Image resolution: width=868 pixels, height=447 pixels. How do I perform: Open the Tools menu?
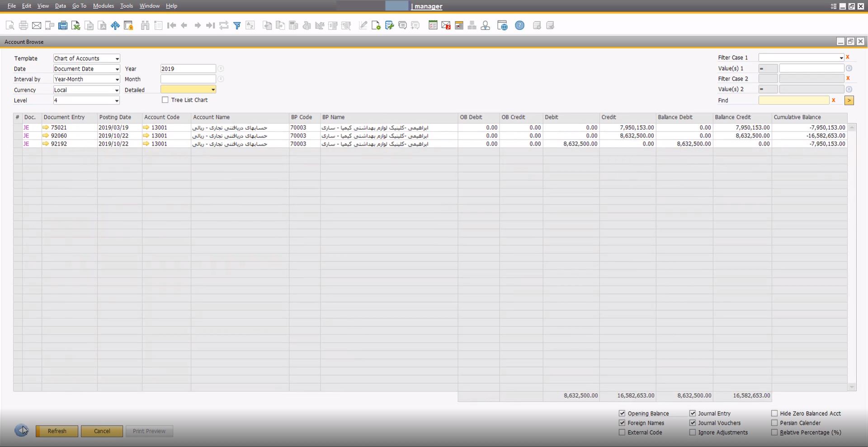tap(127, 6)
